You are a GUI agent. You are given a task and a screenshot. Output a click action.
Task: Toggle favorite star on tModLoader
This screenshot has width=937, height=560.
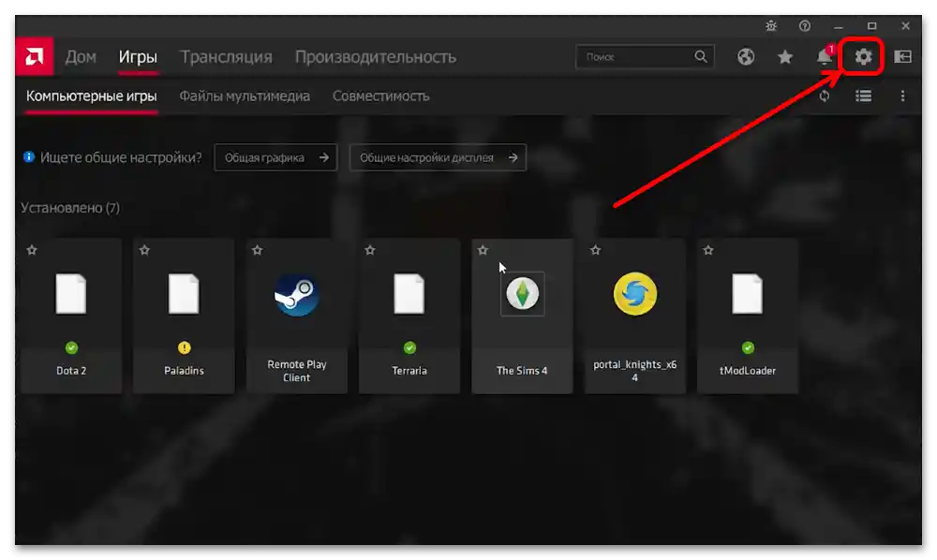[708, 250]
